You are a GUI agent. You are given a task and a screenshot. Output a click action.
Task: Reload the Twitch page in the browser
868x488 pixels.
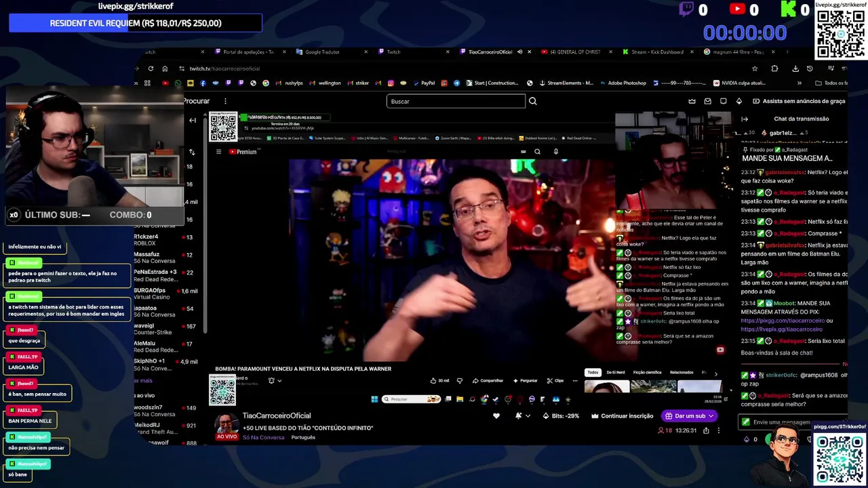(151, 68)
